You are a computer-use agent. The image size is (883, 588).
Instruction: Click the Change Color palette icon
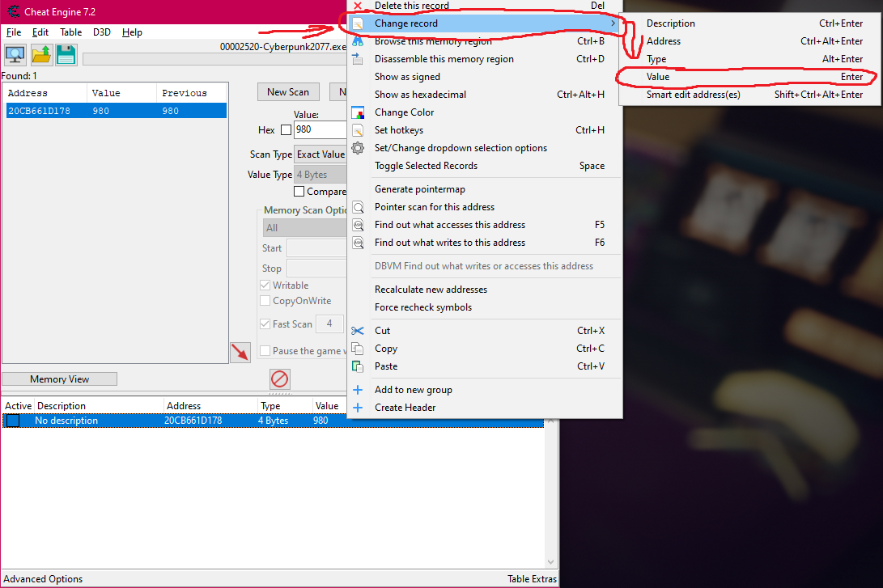pyautogui.click(x=358, y=112)
